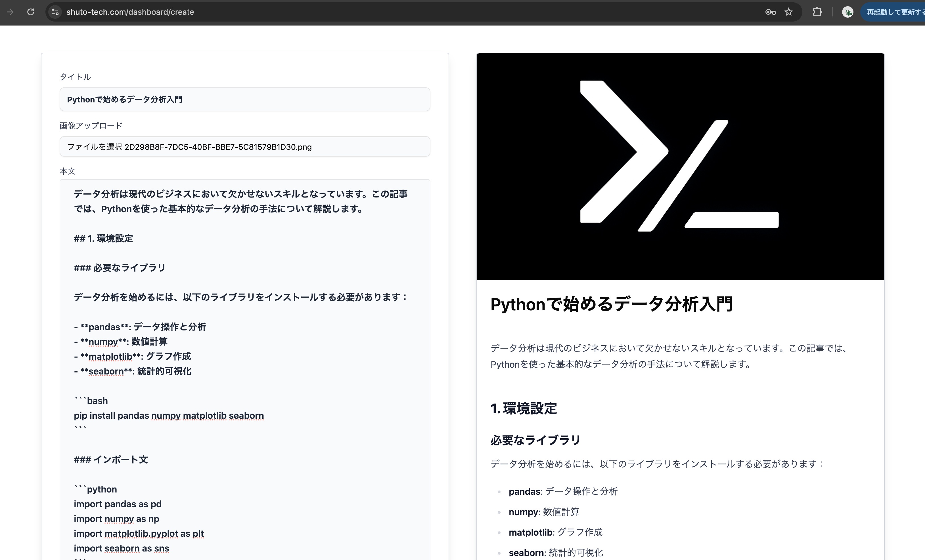Click preview bullet 'pandas: データ操作と分析'
Image resolution: width=925 pixels, height=560 pixels.
(563, 491)
